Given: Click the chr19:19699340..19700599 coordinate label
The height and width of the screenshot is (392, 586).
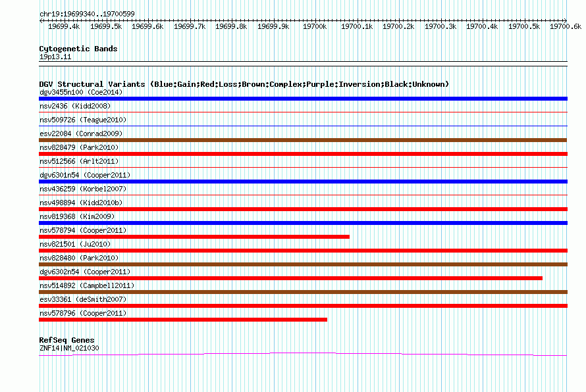Looking at the screenshot, I should 87,14.
